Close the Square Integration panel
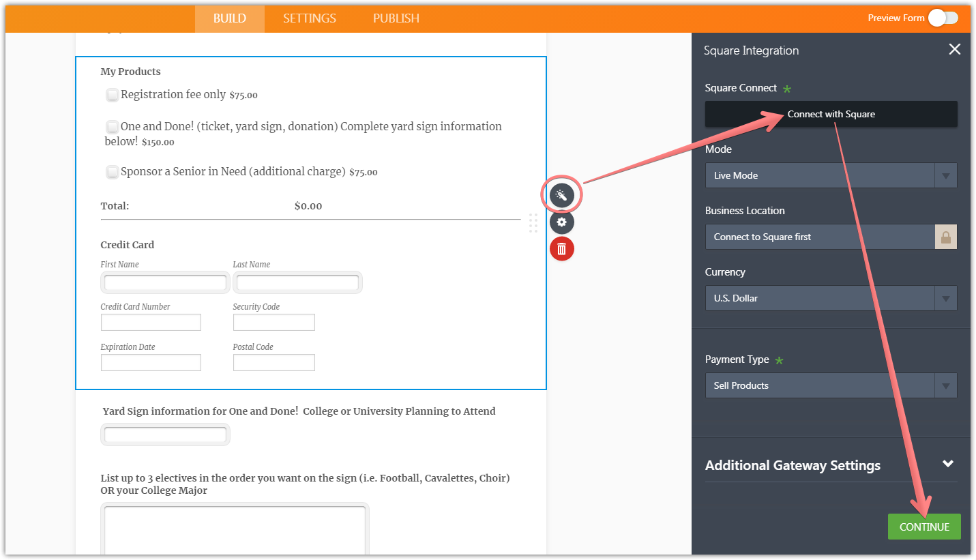 click(954, 49)
